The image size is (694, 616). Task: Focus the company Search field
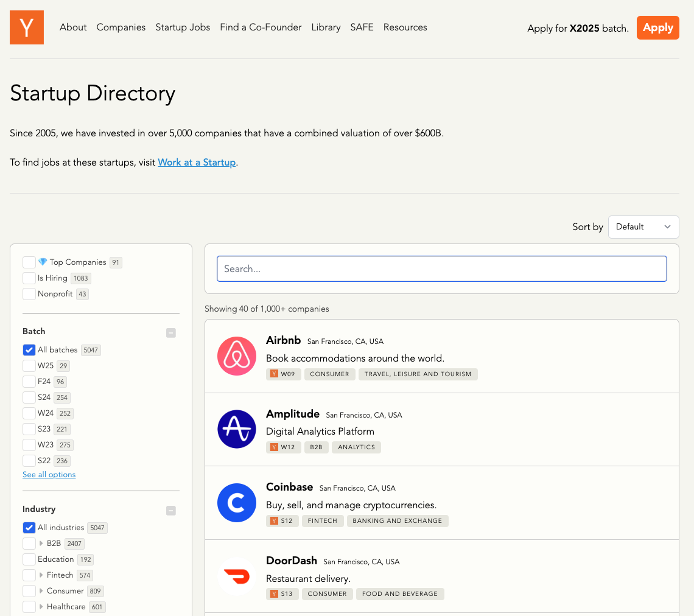point(441,269)
